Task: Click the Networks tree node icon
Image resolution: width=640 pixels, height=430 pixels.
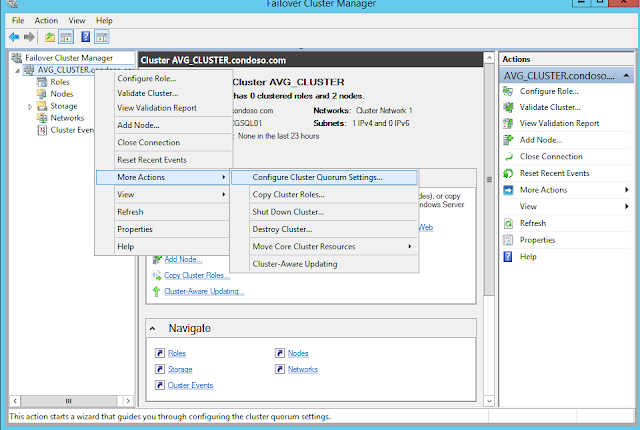Action: (x=42, y=118)
